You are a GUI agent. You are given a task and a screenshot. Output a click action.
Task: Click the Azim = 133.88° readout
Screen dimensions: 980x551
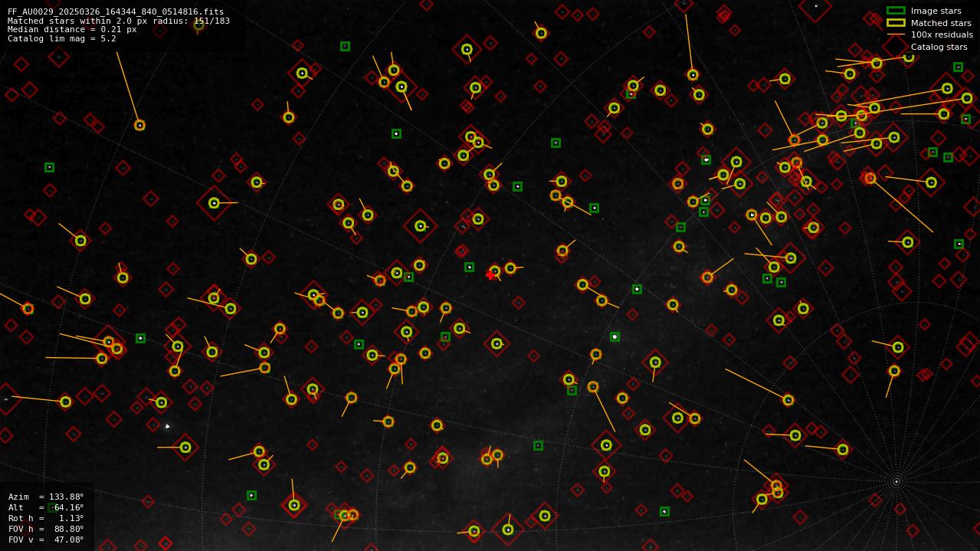46,497
